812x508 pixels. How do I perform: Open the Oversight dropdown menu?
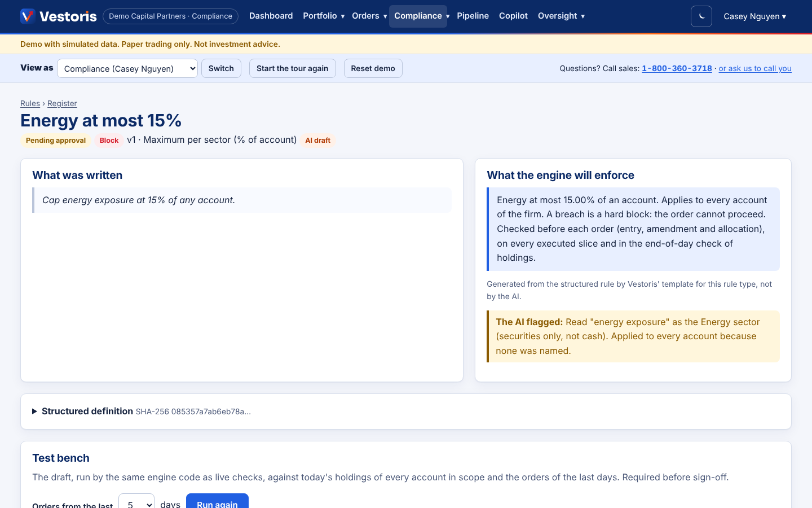pyautogui.click(x=561, y=16)
